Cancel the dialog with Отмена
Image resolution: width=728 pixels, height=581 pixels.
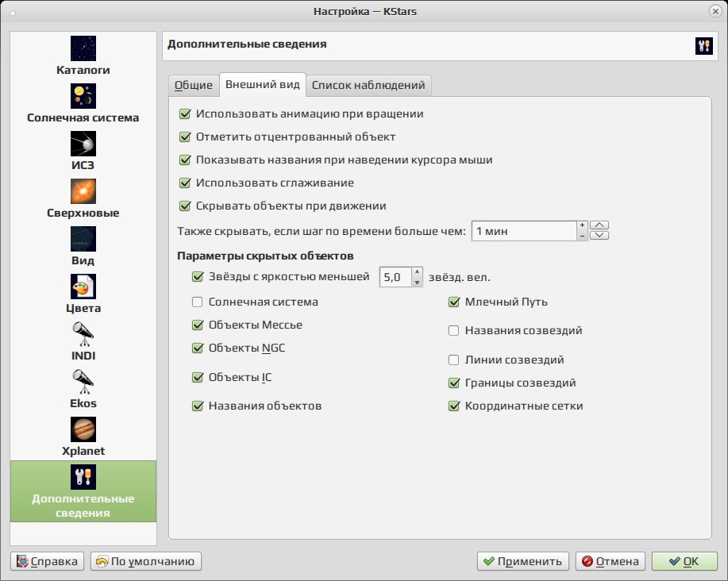(611, 561)
